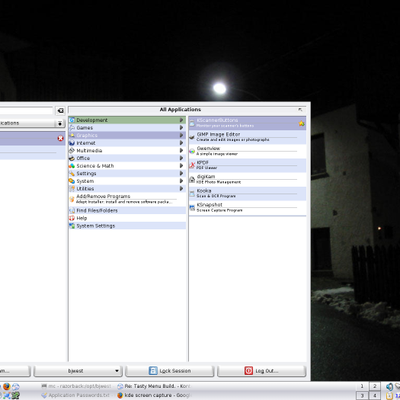The width and height of the screenshot is (400, 400).
Task: Click the Science & Math icon
Action: tap(72, 166)
